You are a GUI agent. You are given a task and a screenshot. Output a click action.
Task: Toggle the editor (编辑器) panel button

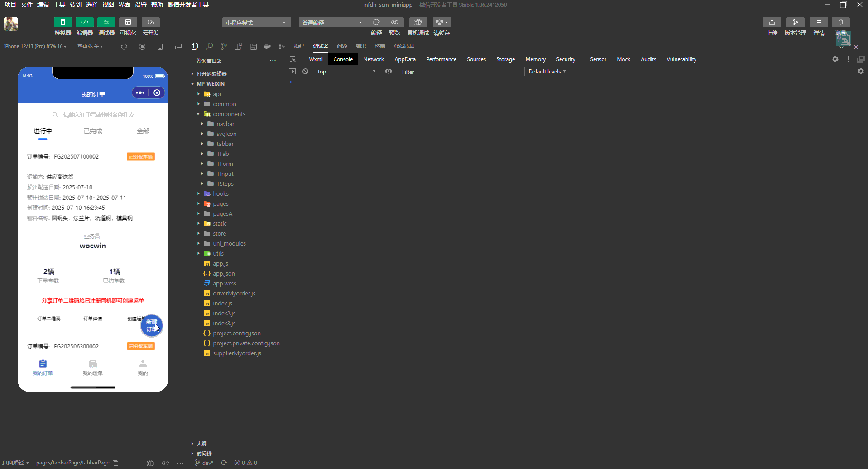pyautogui.click(x=84, y=22)
